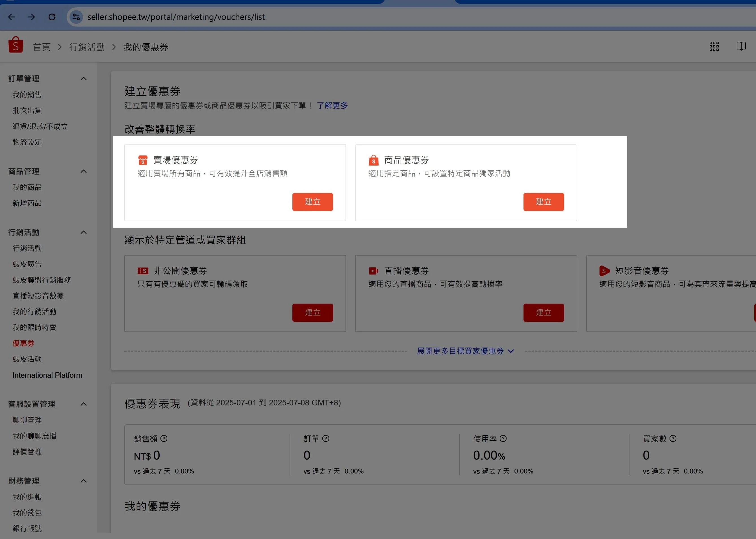
Task: Collapse the 商品管理 sidebar section
Action: [x=84, y=171]
